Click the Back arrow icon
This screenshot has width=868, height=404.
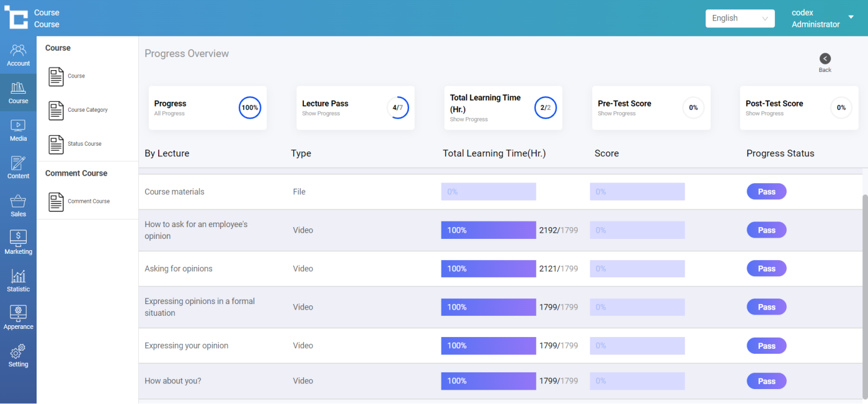coord(825,59)
